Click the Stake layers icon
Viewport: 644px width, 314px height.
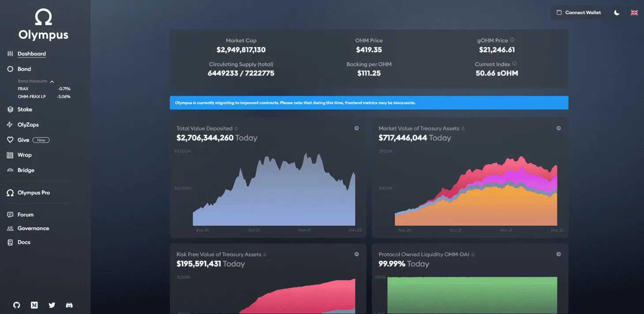click(10, 110)
